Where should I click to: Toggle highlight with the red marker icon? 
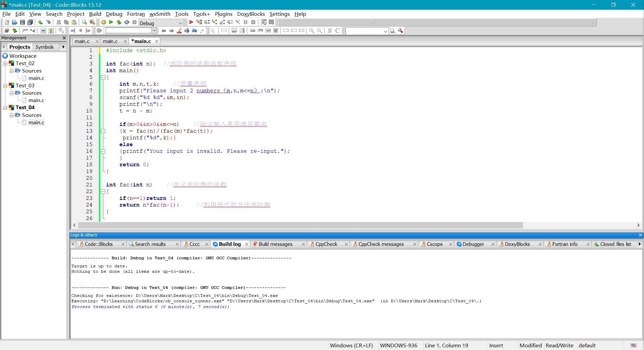179,31
